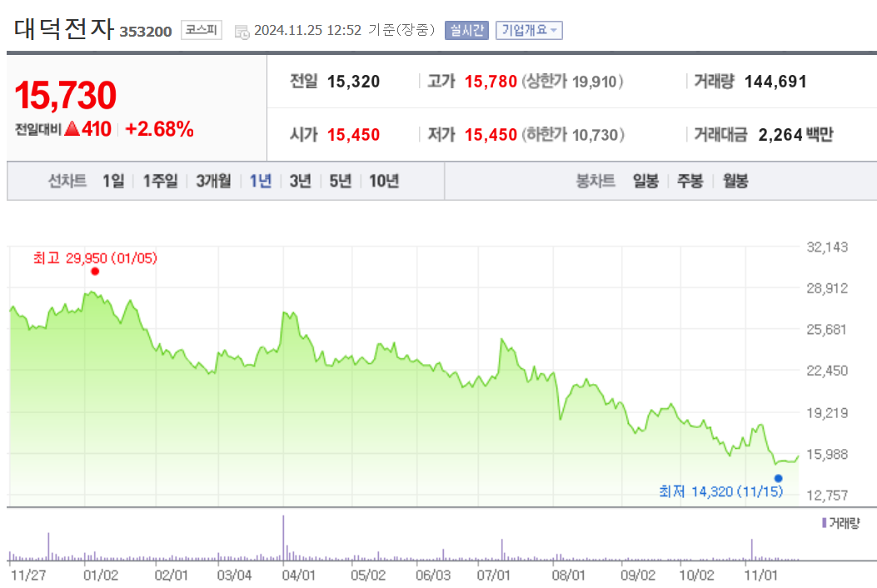877x588 pixels.
Task: Select the 5년 line chart tab
Action: coord(340,181)
